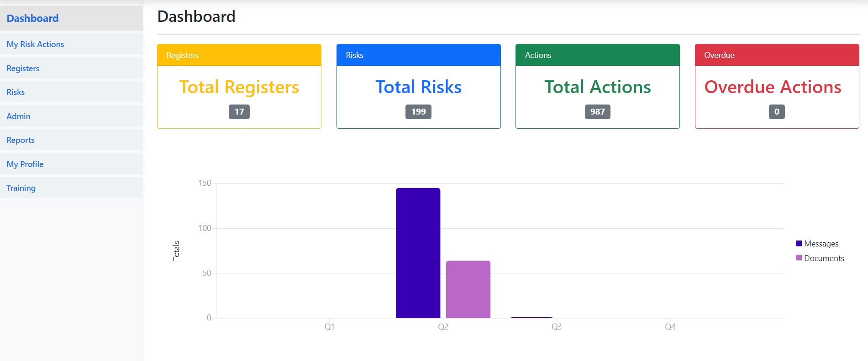Navigate to Reports
The width and height of the screenshot is (868, 361).
pos(21,140)
